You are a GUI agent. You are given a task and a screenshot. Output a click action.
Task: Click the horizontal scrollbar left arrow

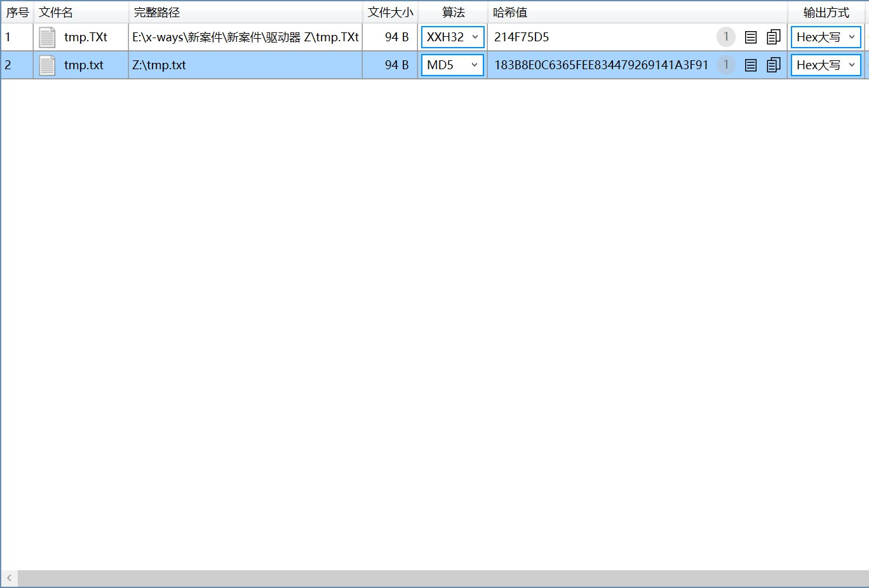10,578
